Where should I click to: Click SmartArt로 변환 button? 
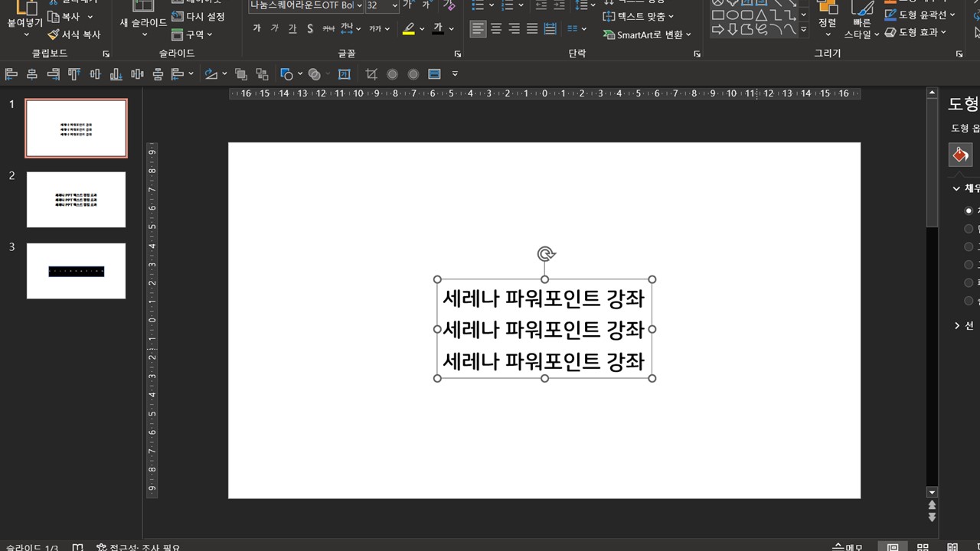[647, 34]
